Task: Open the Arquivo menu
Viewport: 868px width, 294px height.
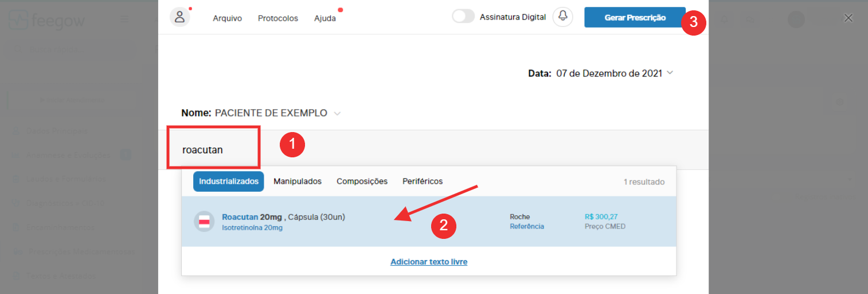Action: click(228, 18)
